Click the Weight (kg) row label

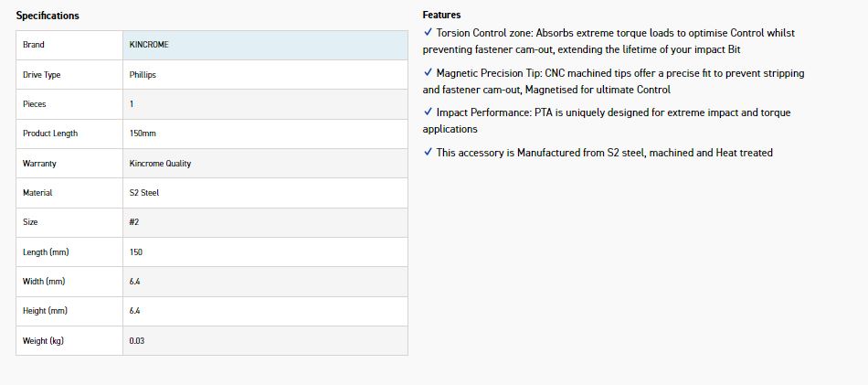click(x=43, y=341)
